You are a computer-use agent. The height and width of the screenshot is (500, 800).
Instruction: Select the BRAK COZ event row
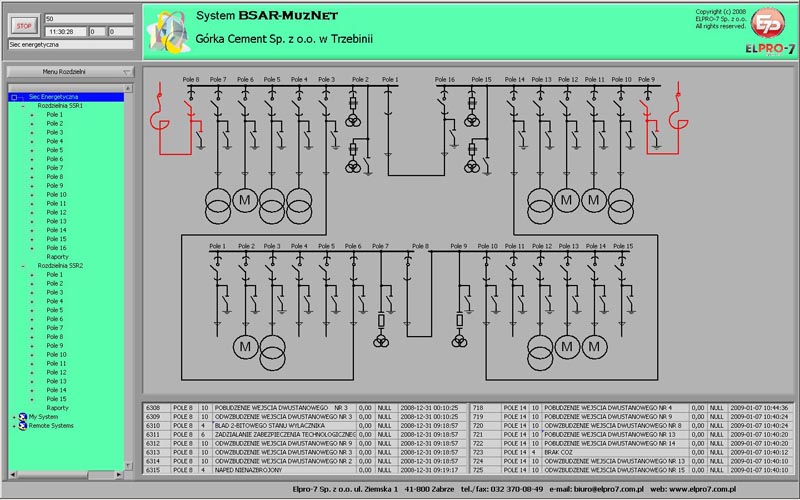(632, 452)
